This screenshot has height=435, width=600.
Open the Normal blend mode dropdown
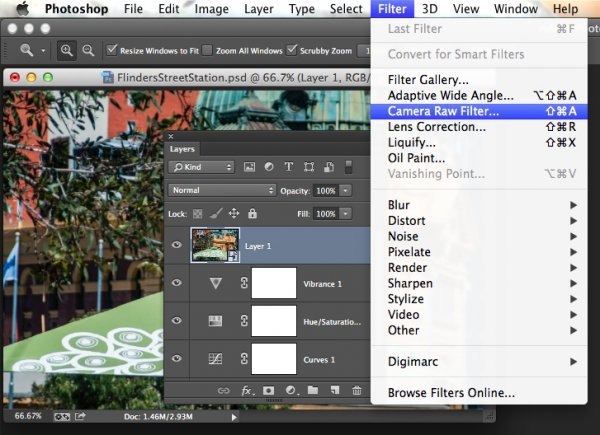coord(222,190)
